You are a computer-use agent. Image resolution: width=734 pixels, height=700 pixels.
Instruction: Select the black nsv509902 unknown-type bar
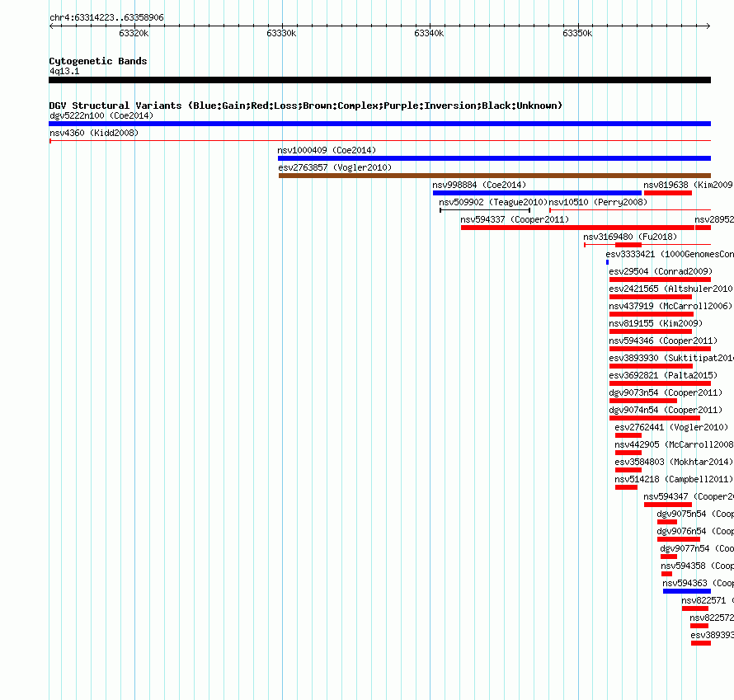[x=485, y=210]
